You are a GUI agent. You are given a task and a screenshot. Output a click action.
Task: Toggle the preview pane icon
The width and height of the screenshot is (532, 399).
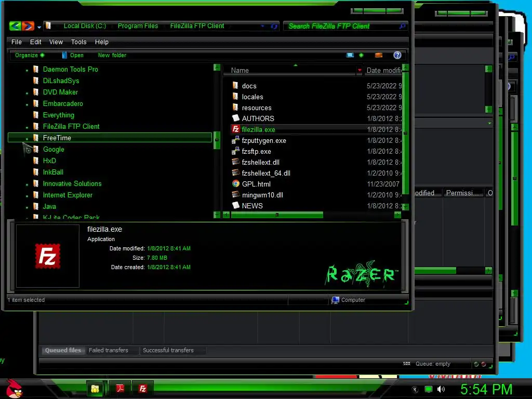[x=379, y=55]
